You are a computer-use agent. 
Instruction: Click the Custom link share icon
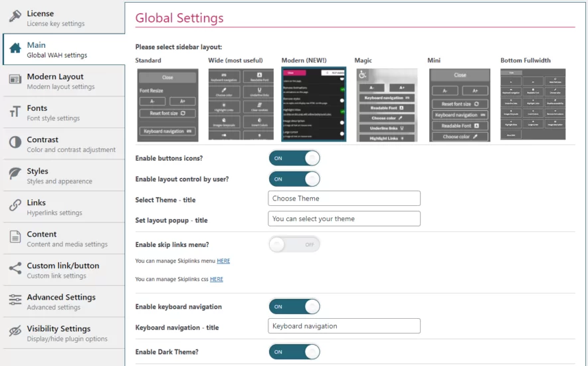click(15, 268)
